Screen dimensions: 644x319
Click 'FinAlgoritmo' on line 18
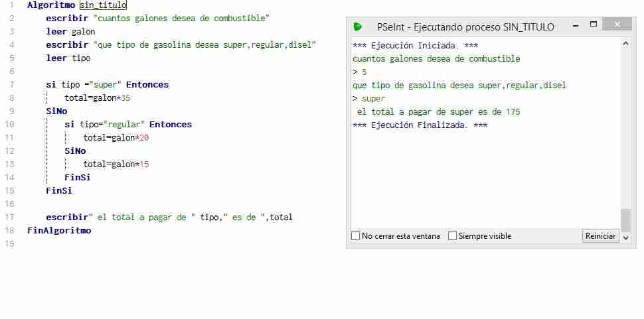pyautogui.click(x=59, y=230)
